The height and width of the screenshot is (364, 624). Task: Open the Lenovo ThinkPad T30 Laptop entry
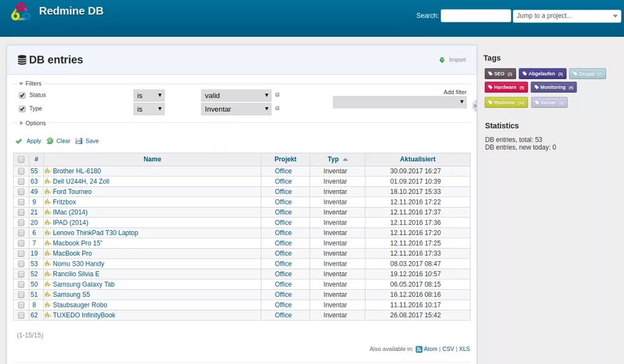click(95, 233)
